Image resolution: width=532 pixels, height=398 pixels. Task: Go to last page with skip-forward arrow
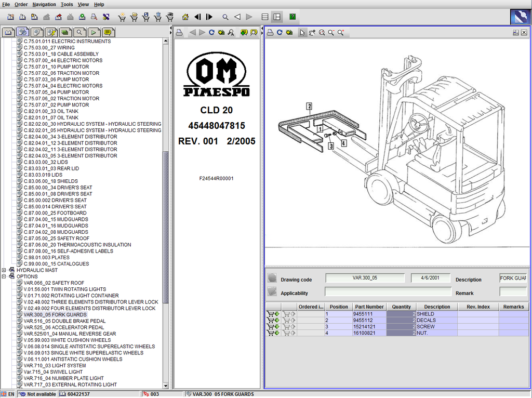tap(209, 17)
